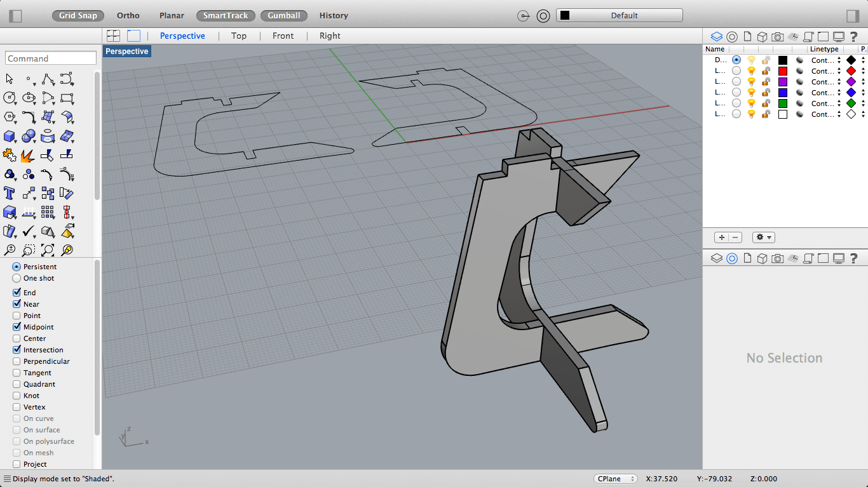868x487 pixels.
Task: Make the green layer current via radio
Action: tap(736, 103)
